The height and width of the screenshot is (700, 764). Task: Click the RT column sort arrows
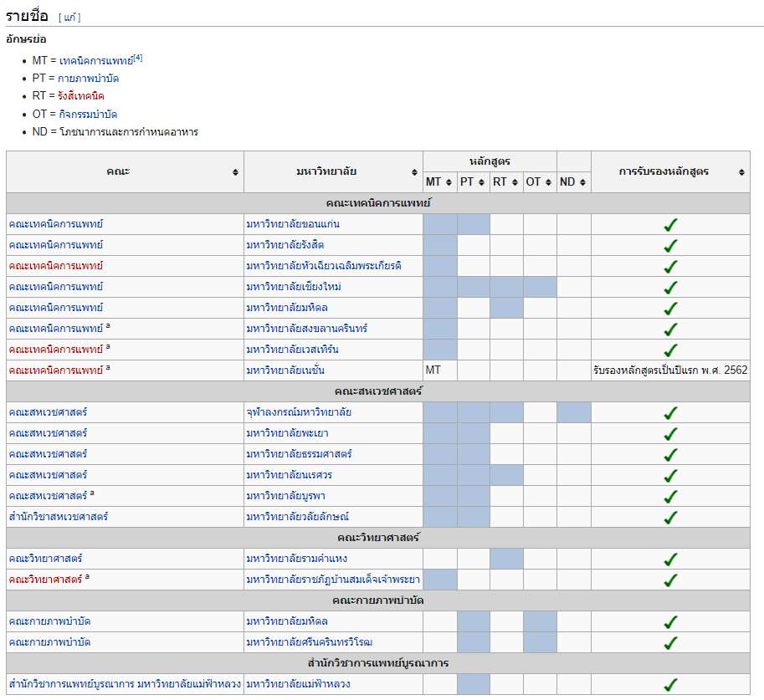[x=515, y=182]
